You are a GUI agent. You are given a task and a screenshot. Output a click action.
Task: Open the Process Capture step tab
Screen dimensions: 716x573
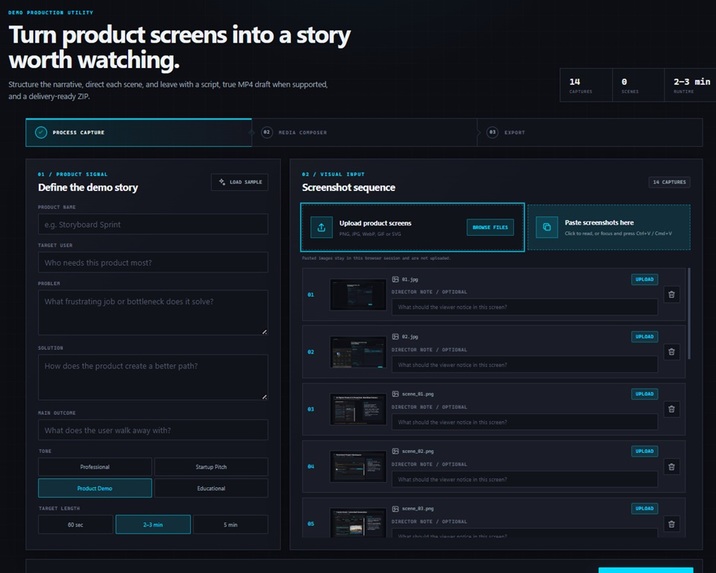point(138,132)
